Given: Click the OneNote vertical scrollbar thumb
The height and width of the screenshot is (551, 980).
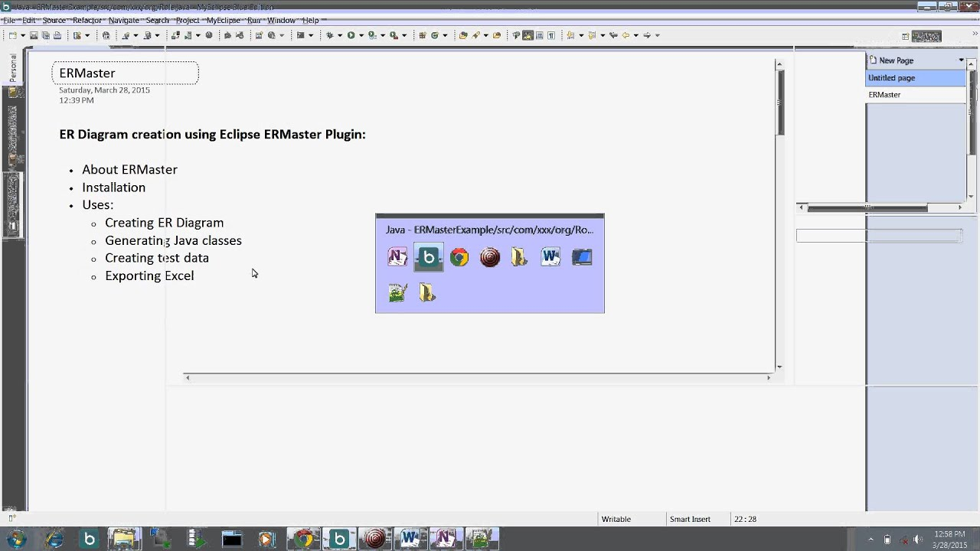Looking at the screenshot, I should 781,103.
